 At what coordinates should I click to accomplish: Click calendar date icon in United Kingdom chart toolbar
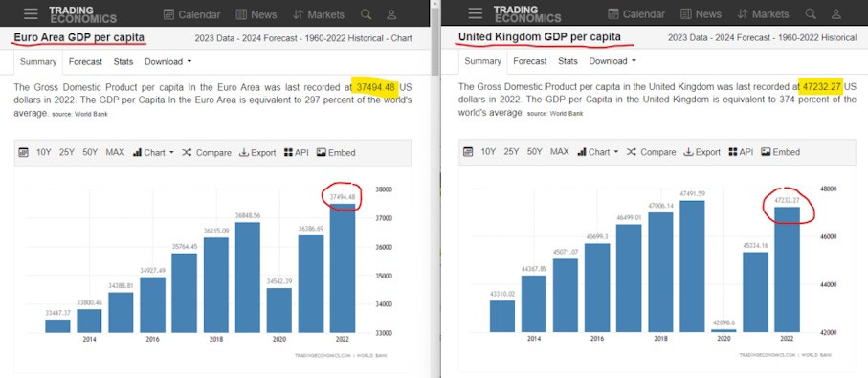[468, 152]
